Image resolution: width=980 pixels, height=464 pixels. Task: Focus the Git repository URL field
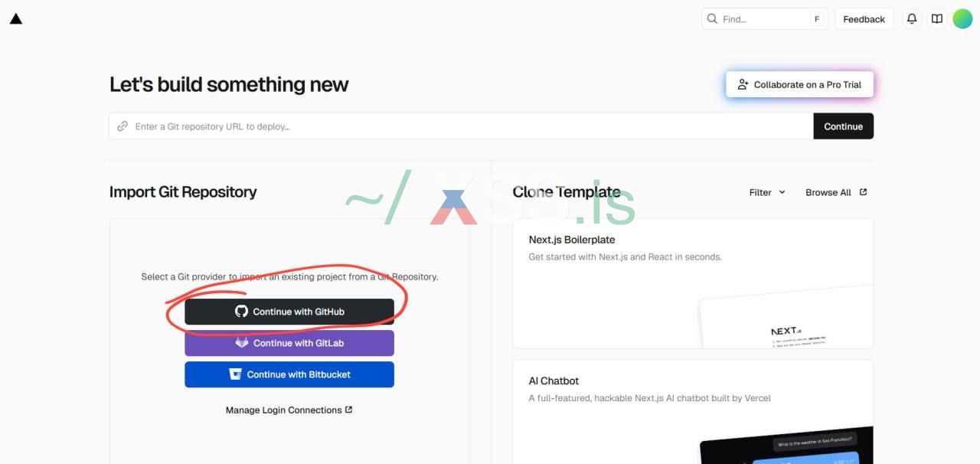click(x=459, y=126)
